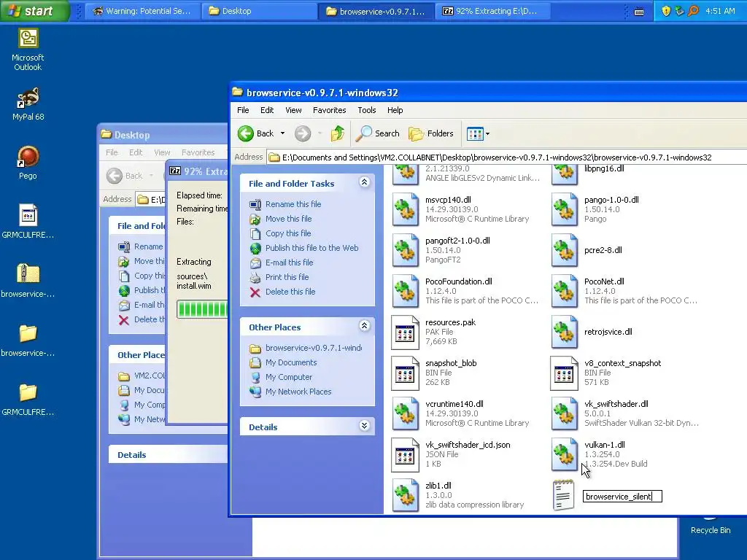Click the Forward arrow in browservice window
This screenshot has width=747, height=560.
[303, 134]
